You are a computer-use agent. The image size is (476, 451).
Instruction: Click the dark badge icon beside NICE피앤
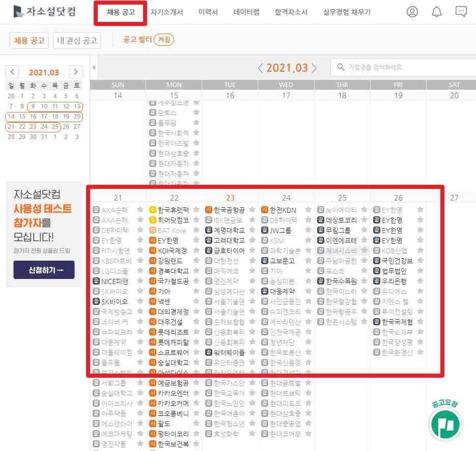[x=96, y=281]
